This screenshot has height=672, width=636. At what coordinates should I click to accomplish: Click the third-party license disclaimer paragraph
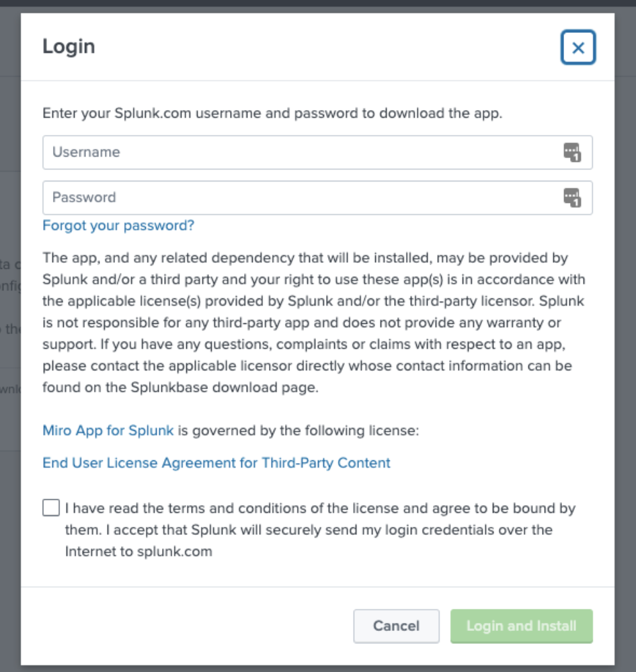(x=313, y=323)
